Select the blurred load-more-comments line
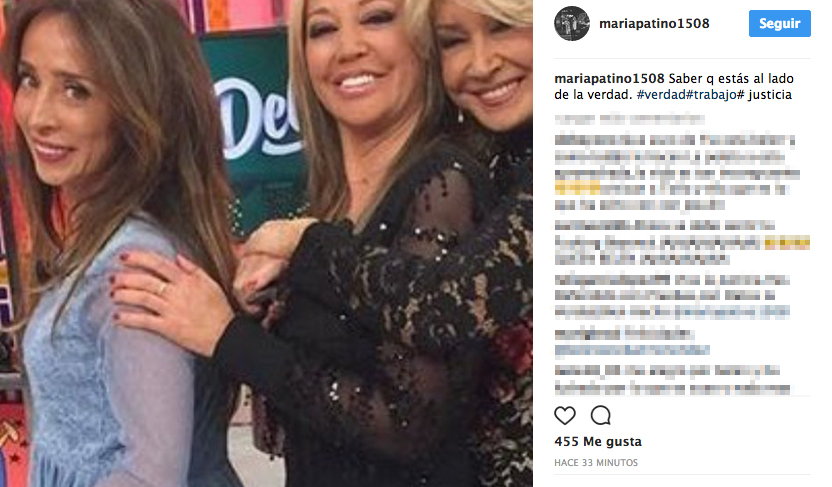Image resolution: width=832 pixels, height=487 pixels. coord(629,119)
